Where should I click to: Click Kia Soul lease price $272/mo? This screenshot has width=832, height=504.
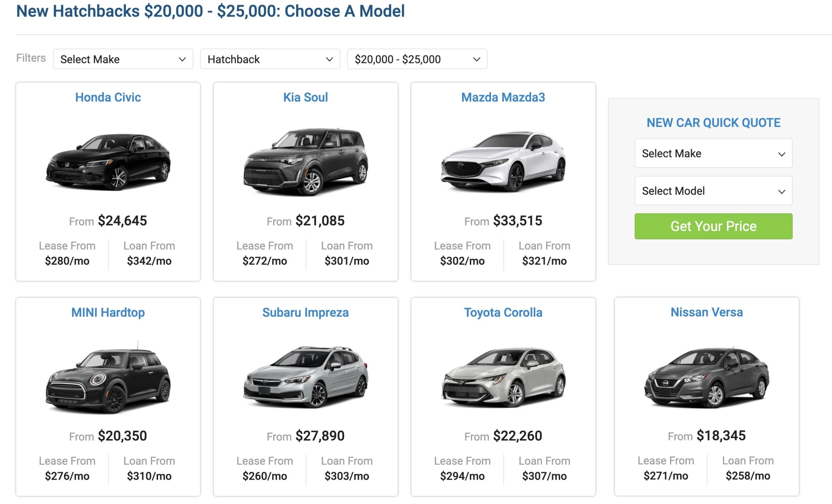pos(265,261)
